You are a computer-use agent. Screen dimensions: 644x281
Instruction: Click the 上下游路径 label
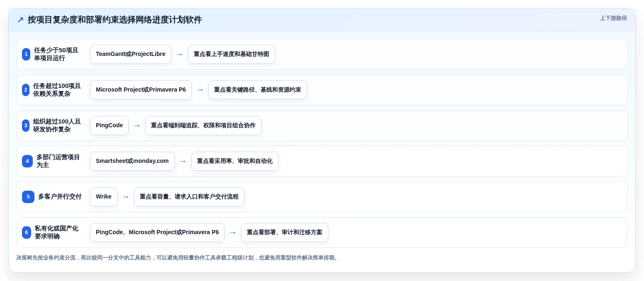[x=613, y=18]
